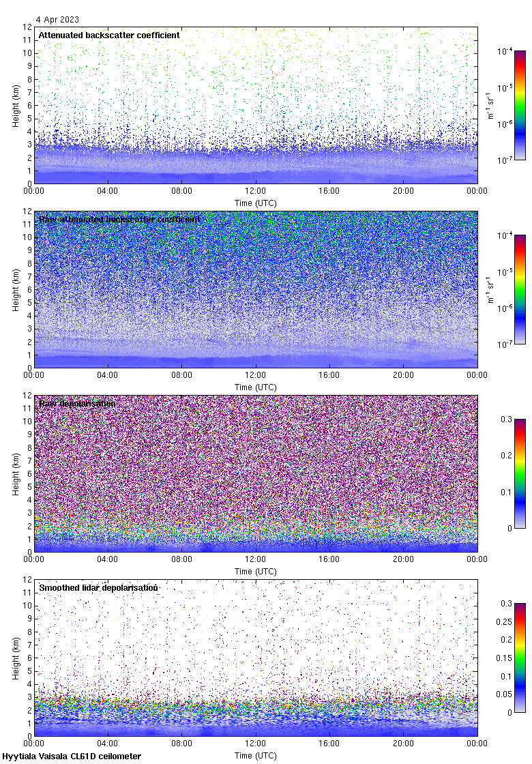Click height tick 6 on the first plot
This screenshot has width=532, height=764.
tap(29, 106)
